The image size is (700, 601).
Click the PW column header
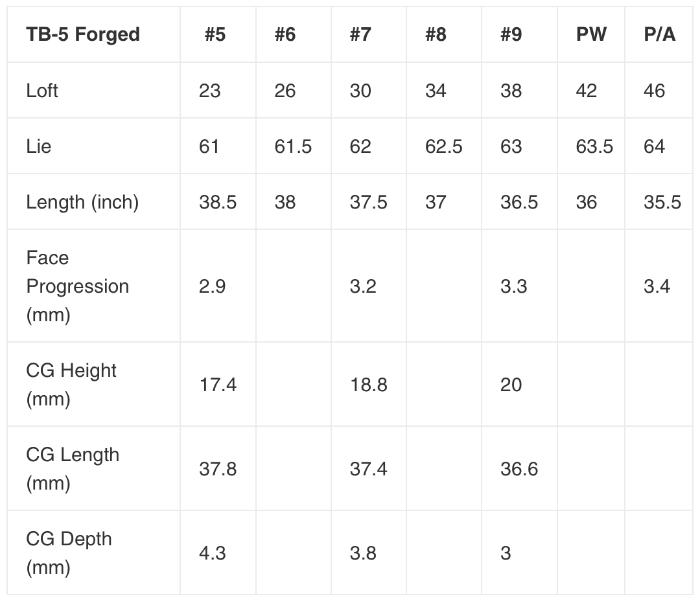coord(592,34)
